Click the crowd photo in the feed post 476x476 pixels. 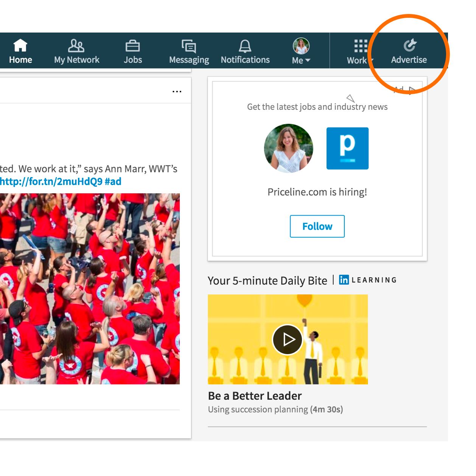tap(90, 289)
